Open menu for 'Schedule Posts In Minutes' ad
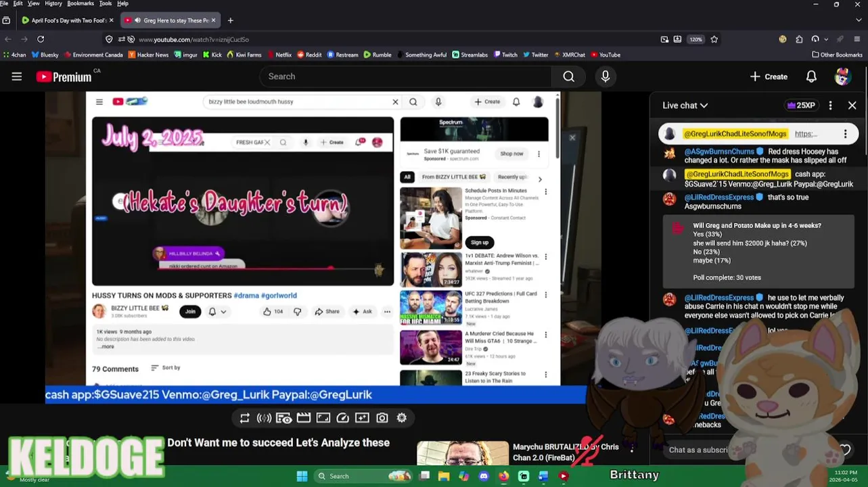Screen dimensions: 868x487 pyautogui.click(x=546, y=191)
